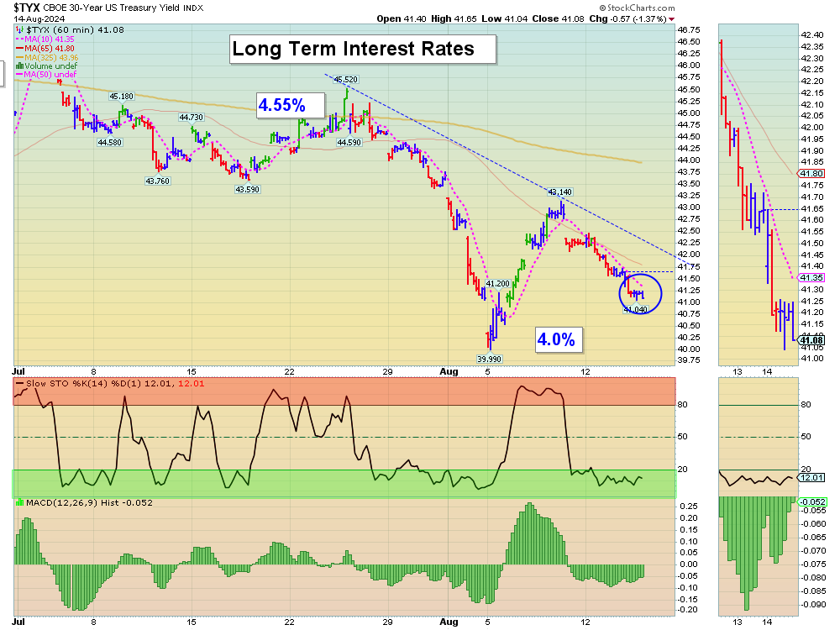Click the magenta 41.35 tag on the zoom axis

811,277
